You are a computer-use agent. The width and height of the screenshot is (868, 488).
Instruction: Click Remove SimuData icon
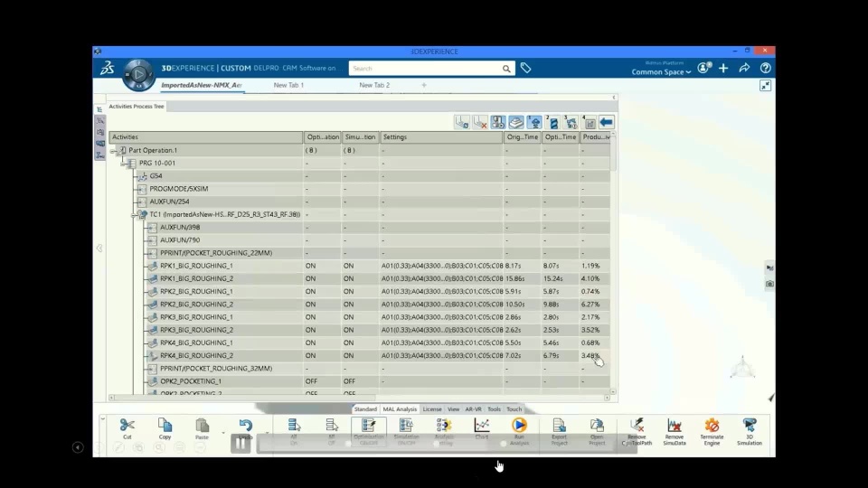[675, 425]
